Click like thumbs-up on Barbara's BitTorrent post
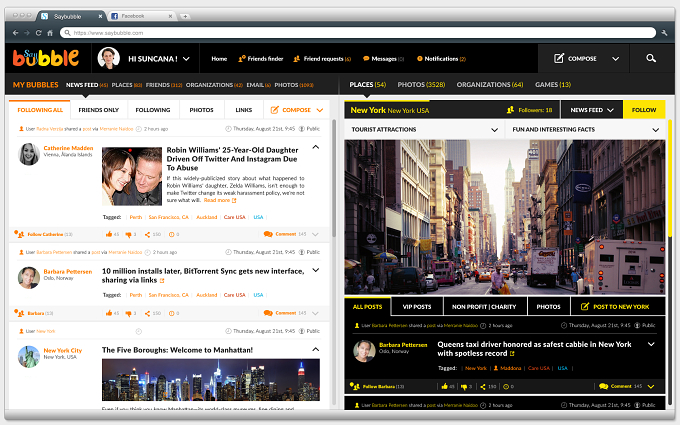Image resolution: width=680 pixels, height=425 pixels. click(109, 313)
